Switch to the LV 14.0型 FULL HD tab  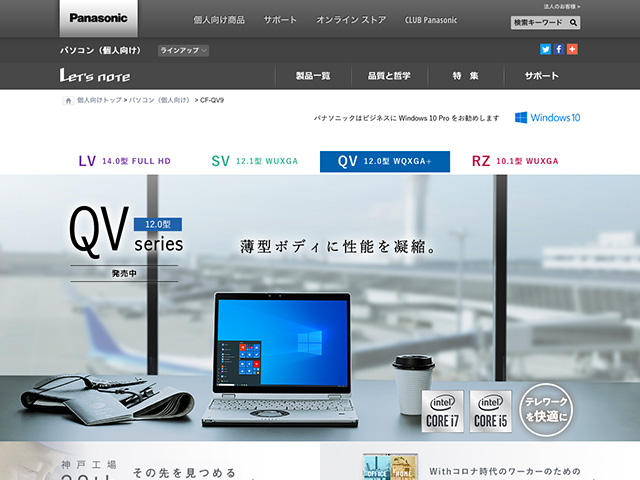(x=124, y=161)
